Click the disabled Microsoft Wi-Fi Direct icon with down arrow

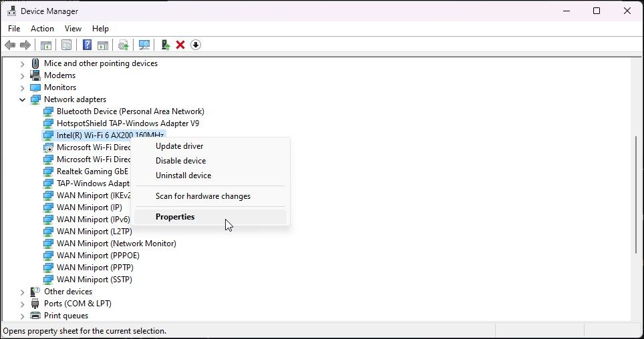48,147
